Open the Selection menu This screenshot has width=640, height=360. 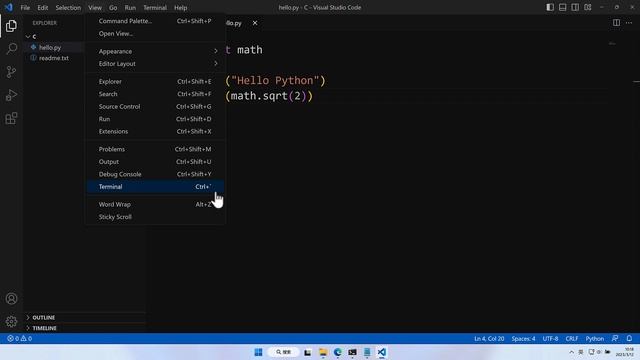pyautogui.click(x=68, y=7)
